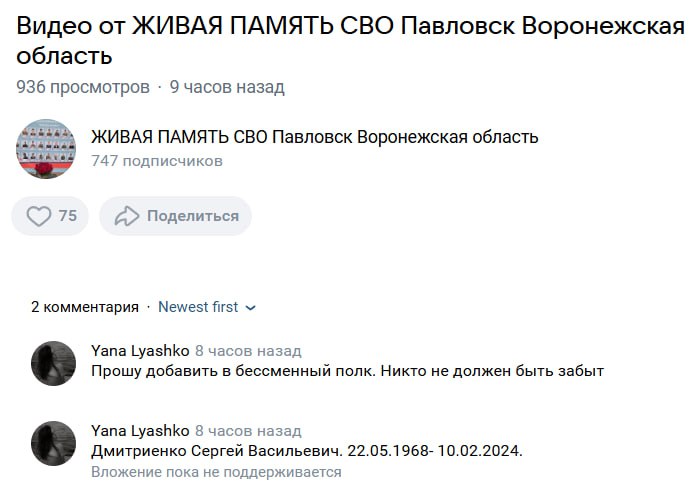Open the ЖИВАЯ ПАМЯТЬ СВО channel avatar
Viewport: 692px width, 498px height.
pyautogui.click(x=46, y=148)
